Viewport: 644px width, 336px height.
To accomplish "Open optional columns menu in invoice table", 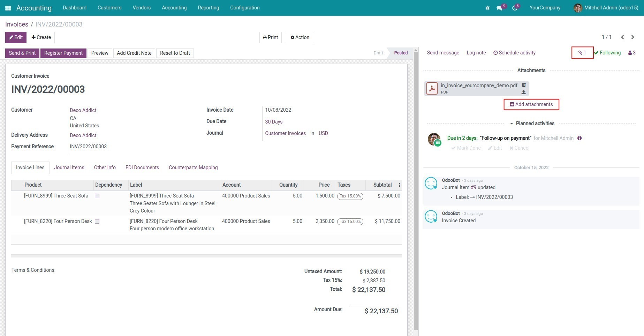I will tap(399, 185).
